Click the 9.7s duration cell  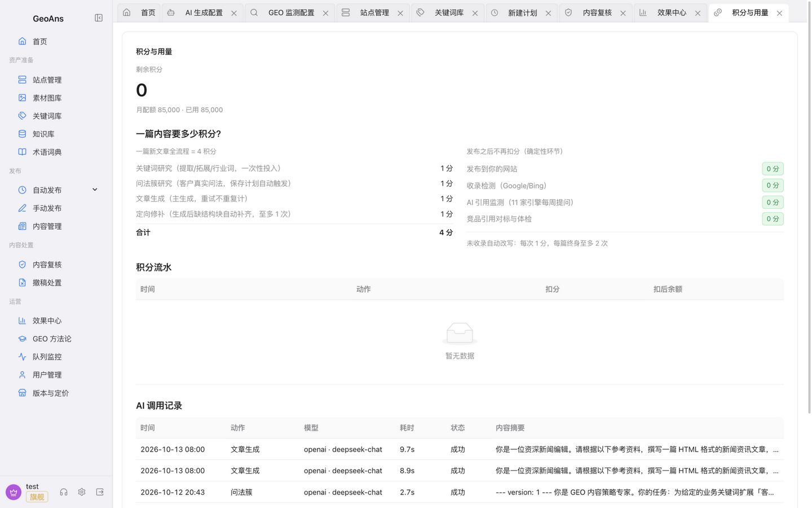click(407, 449)
